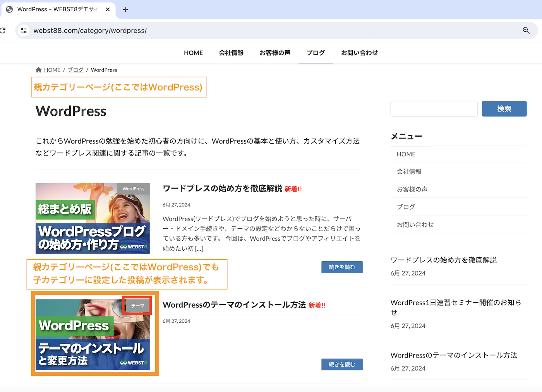Click the WordPress text in breadcrumb
This screenshot has height=392, width=542.
pos(104,70)
